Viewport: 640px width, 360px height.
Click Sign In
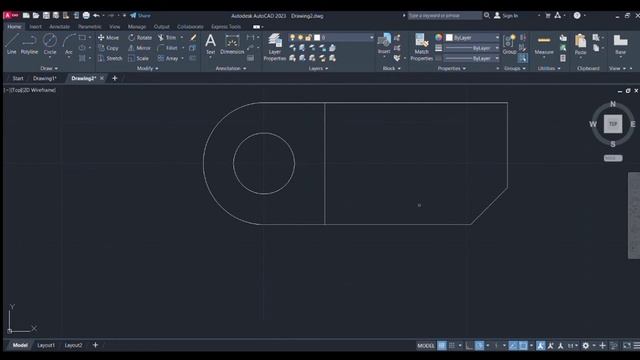click(506, 16)
